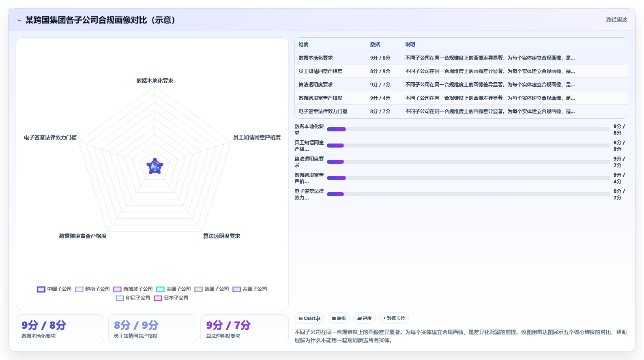Click the radar axis label 员工知情同意严格度
Viewport: 644px width, 360px height.
click(x=257, y=137)
